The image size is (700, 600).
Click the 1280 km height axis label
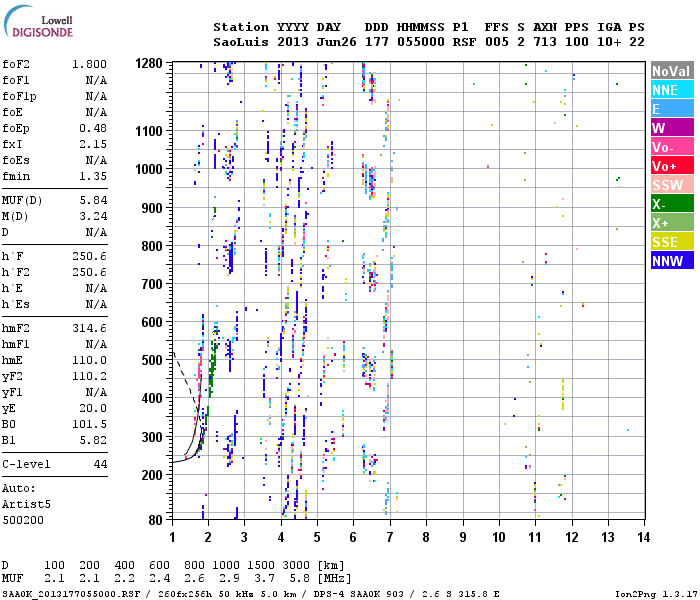(149, 63)
